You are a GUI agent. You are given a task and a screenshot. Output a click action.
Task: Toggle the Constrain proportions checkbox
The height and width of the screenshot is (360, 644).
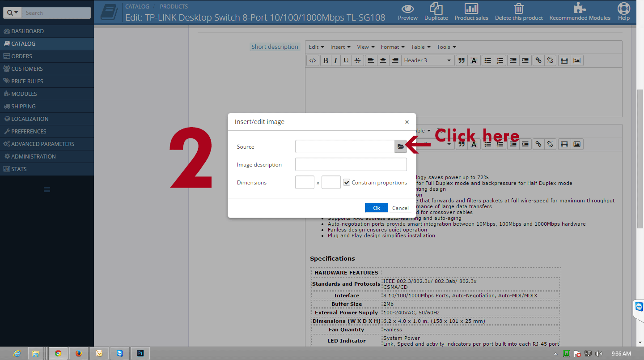click(347, 182)
